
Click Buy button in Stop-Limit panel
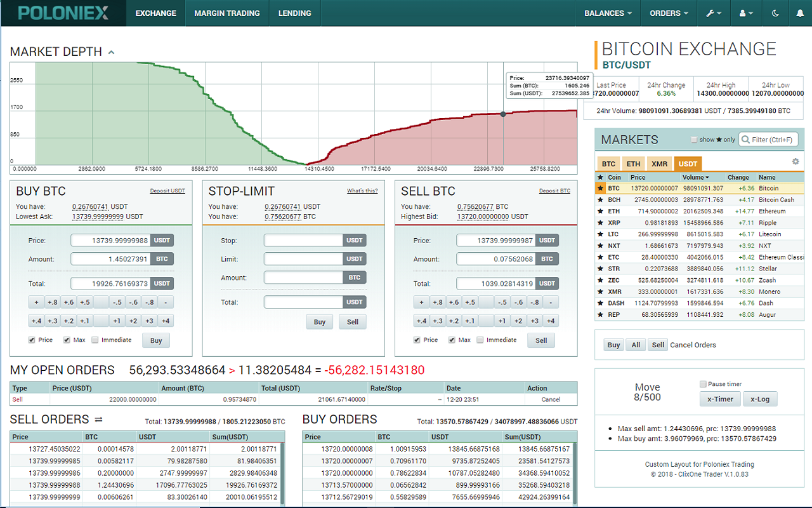click(x=320, y=322)
